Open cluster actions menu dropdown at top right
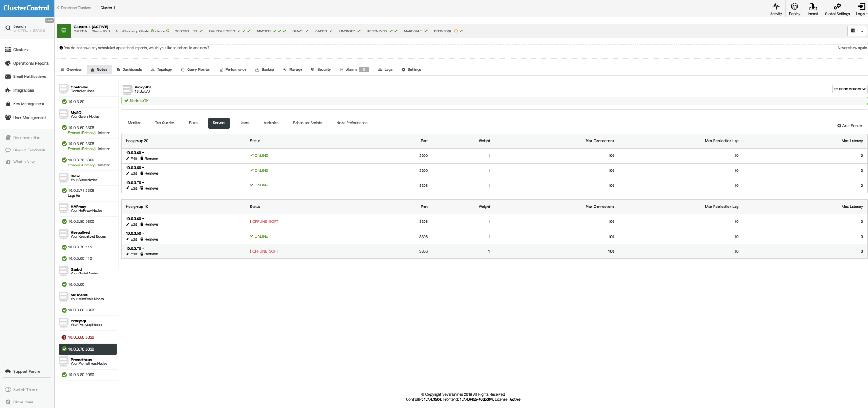 tap(857, 31)
